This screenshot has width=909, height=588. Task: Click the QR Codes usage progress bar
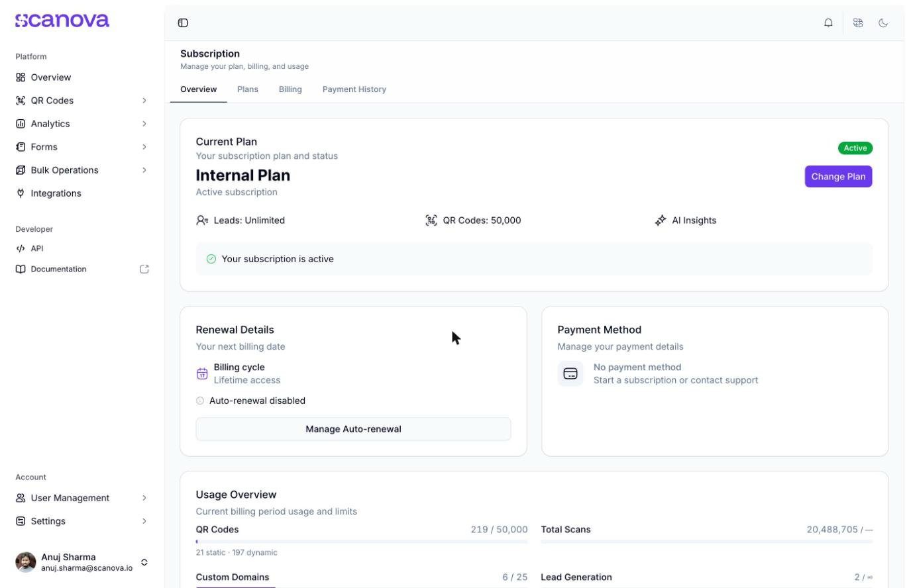(362, 542)
